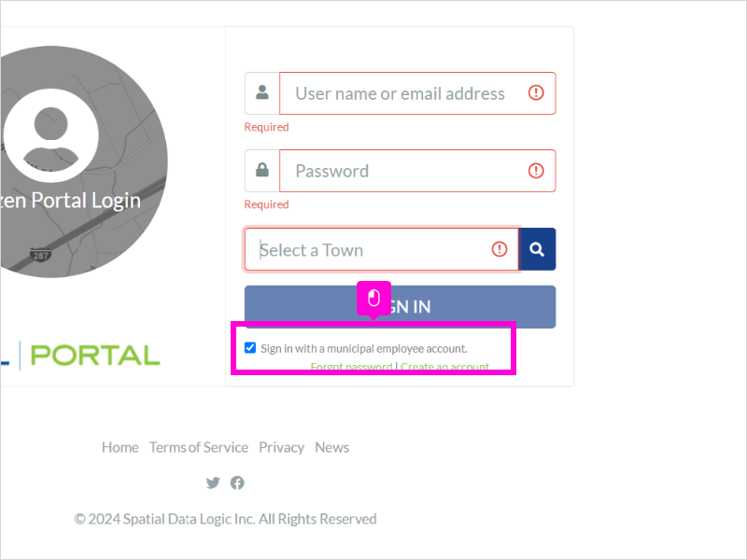Open Terms of Service footer link
Image resolution: width=747 pixels, height=560 pixels.
199,447
